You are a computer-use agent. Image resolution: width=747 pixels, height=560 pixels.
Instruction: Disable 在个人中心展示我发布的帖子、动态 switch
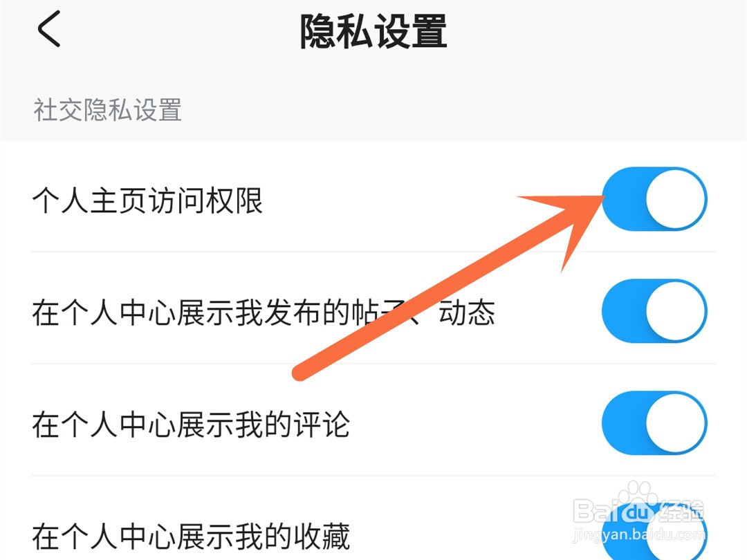click(654, 311)
